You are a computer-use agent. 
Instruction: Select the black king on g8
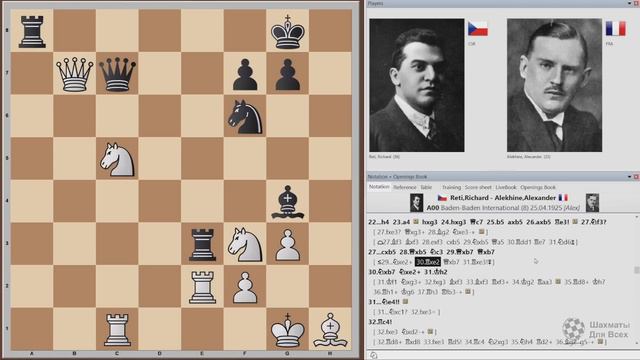[x=288, y=31]
